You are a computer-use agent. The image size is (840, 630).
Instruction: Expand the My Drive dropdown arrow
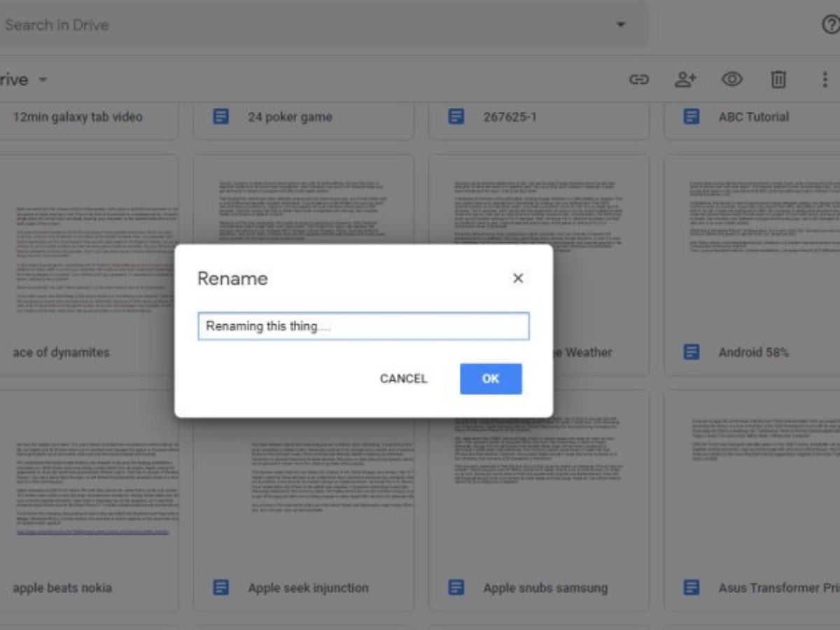coord(43,80)
